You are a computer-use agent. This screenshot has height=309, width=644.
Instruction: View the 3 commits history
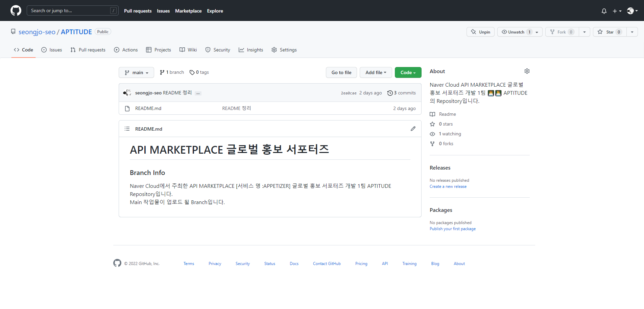[402, 93]
